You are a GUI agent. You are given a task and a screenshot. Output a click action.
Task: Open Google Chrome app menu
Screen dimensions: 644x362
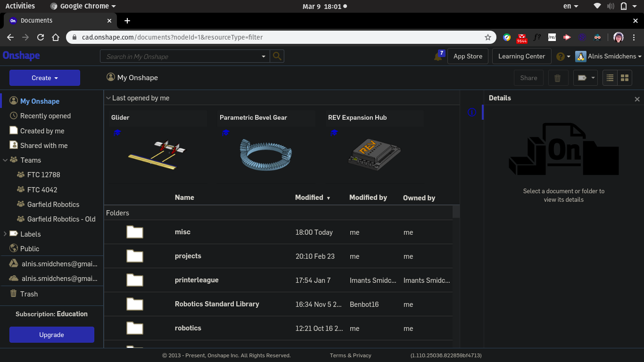click(x=83, y=6)
